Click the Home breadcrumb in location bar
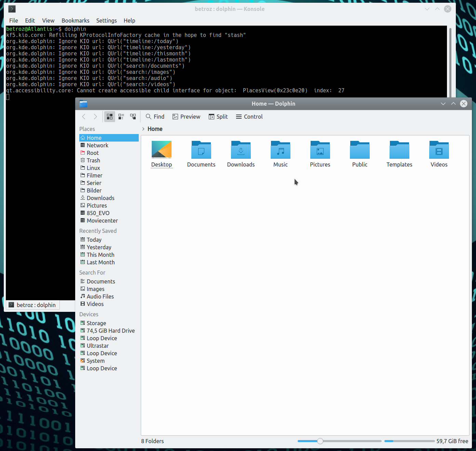Image resolution: width=476 pixels, height=451 pixels. click(155, 129)
